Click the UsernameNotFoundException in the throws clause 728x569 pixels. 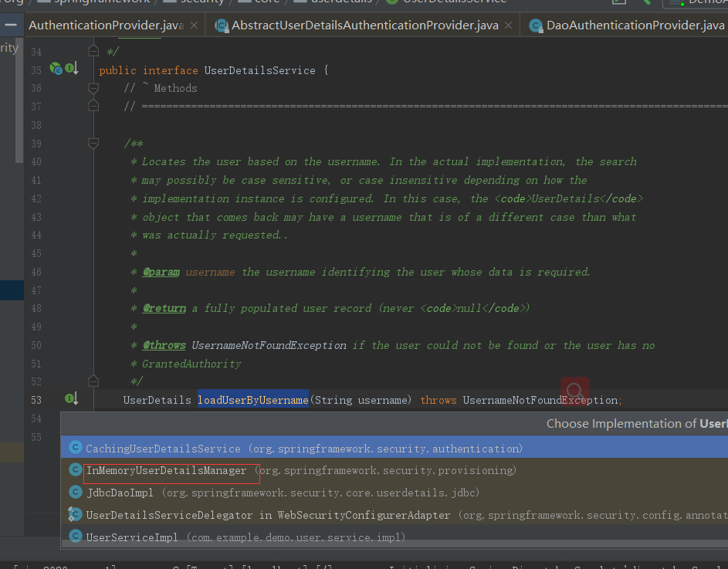tap(540, 400)
